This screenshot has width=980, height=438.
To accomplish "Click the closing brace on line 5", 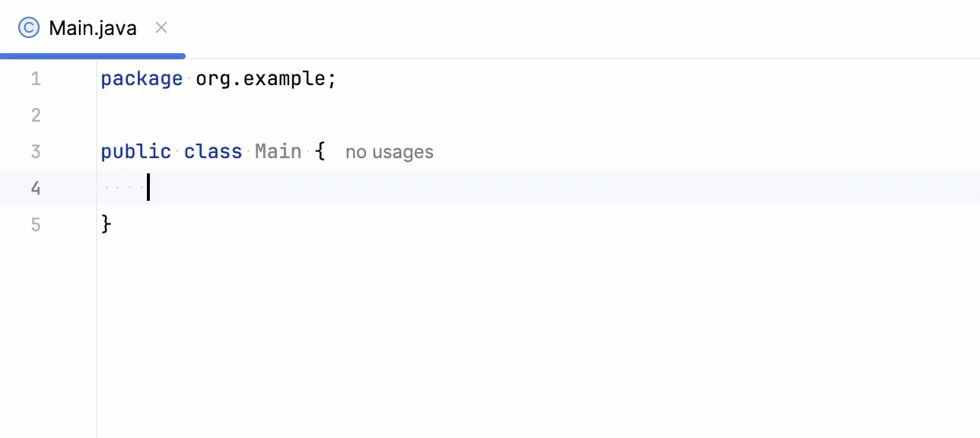I will (x=107, y=224).
